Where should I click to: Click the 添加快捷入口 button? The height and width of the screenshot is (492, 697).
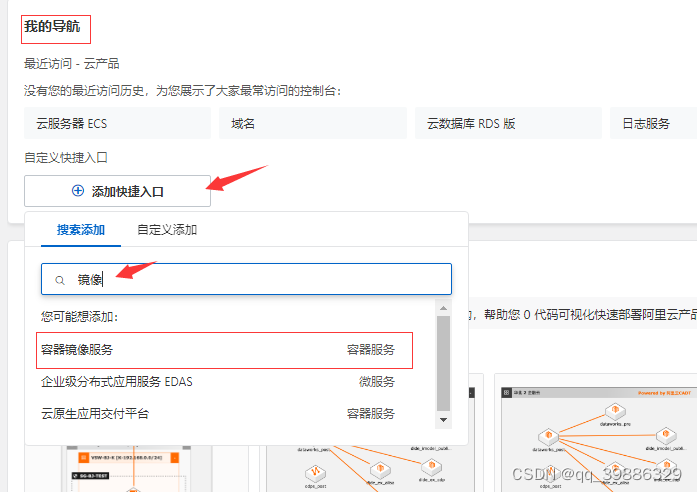[117, 191]
